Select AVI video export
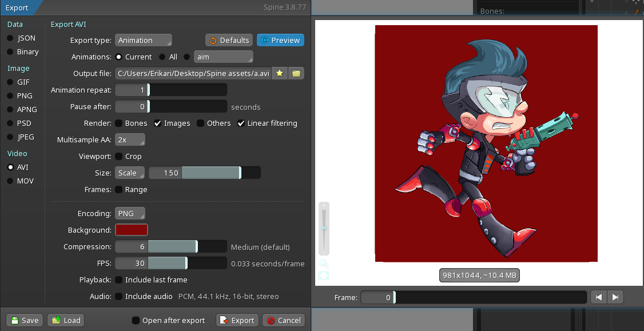 10,167
